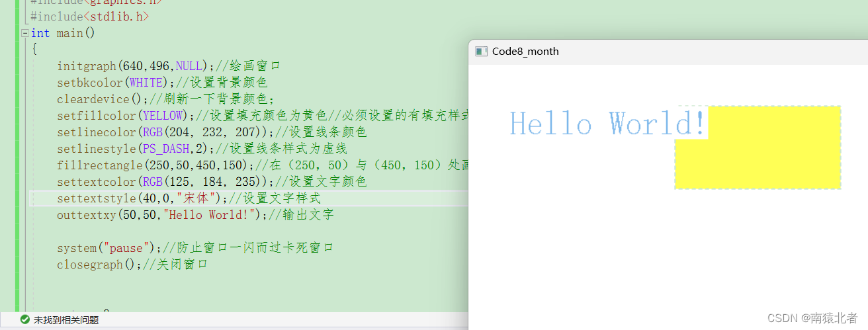
Task: Collapse the int main() code fold
Action: [x=25, y=33]
